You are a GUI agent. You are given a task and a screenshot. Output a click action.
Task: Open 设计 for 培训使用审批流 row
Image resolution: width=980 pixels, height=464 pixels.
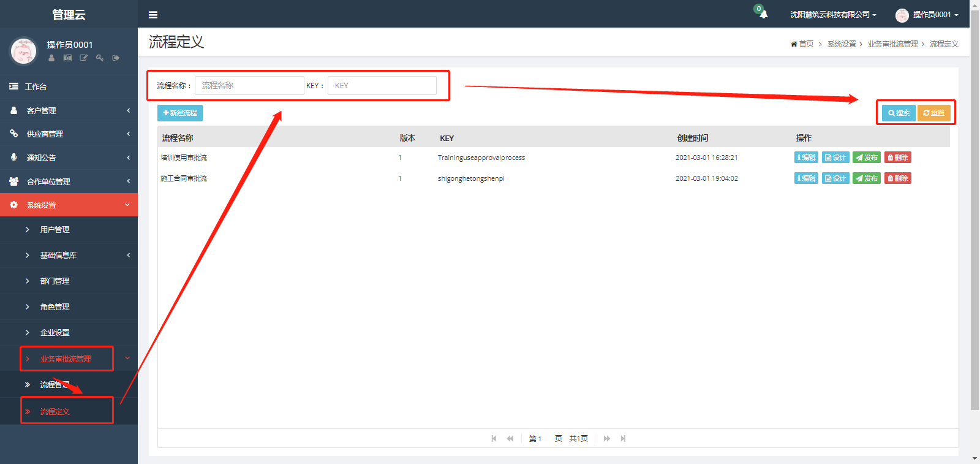tap(835, 158)
